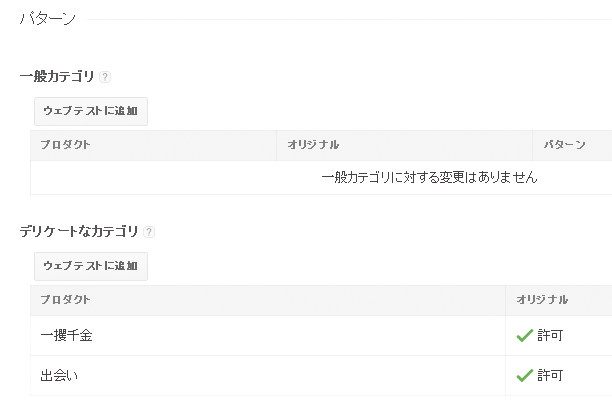Click the パターン section heading

[x=48, y=19]
